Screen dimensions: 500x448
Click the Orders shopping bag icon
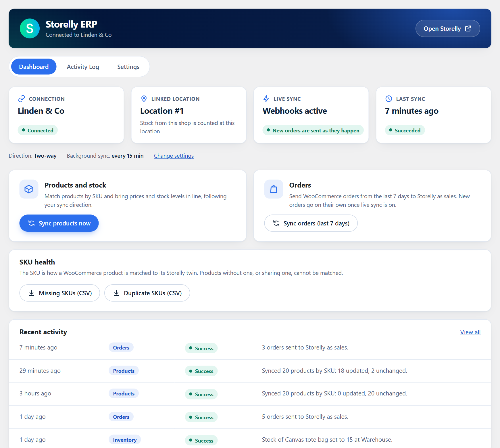tap(274, 189)
